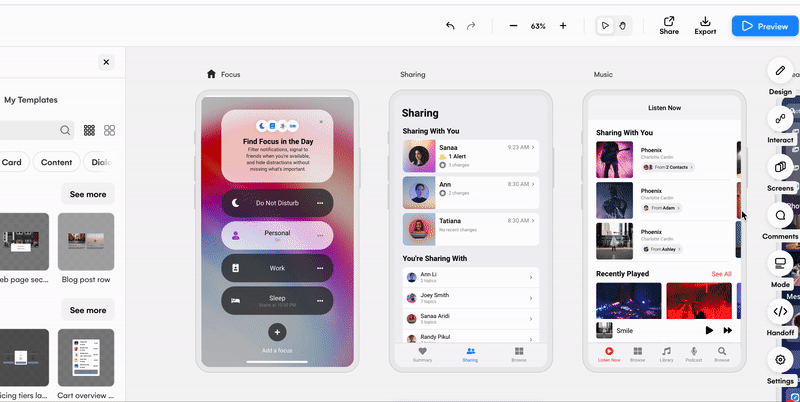Select the Sharing screen label

pos(413,74)
